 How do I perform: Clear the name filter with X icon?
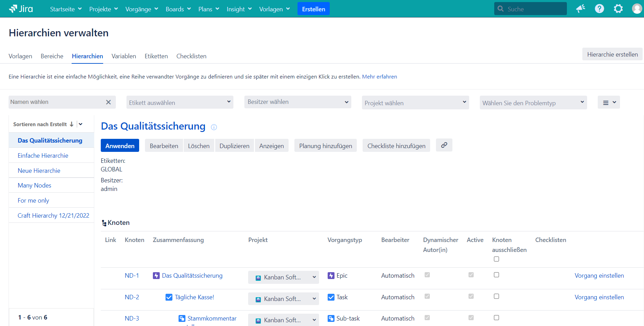tap(108, 102)
